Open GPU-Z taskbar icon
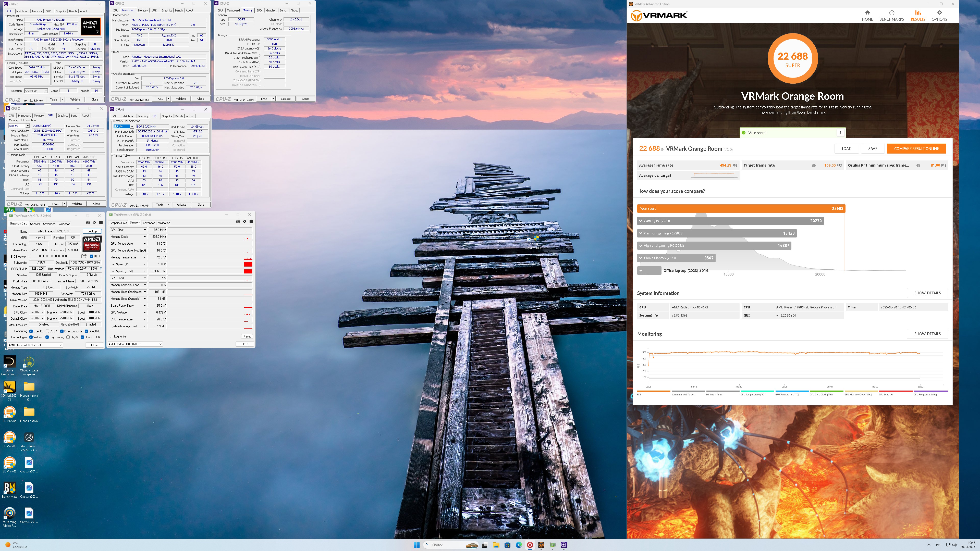 pyautogui.click(x=552, y=545)
